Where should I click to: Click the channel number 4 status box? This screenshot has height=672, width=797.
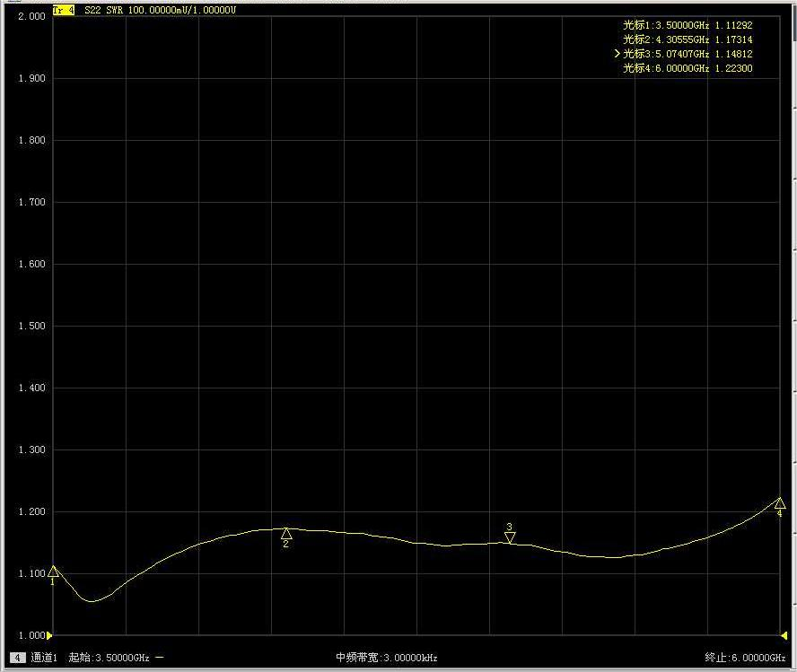(x=18, y=658)
